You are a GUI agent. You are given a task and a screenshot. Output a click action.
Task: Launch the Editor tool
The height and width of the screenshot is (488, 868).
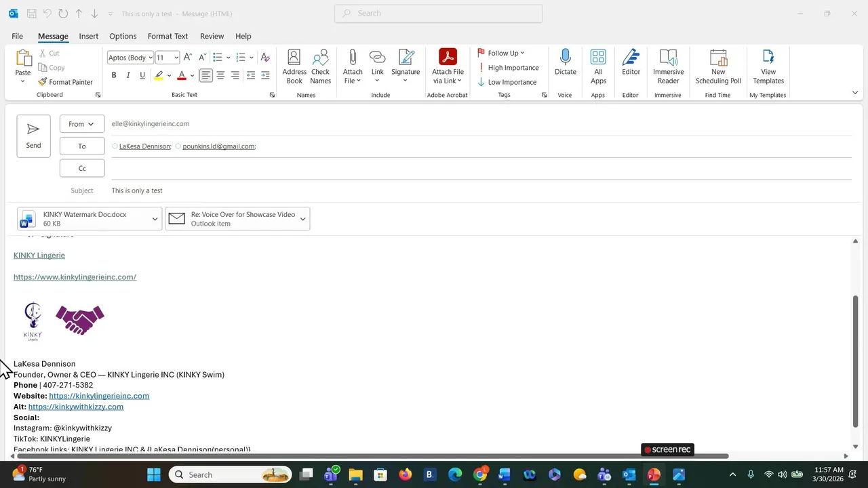tap(631, 62)
